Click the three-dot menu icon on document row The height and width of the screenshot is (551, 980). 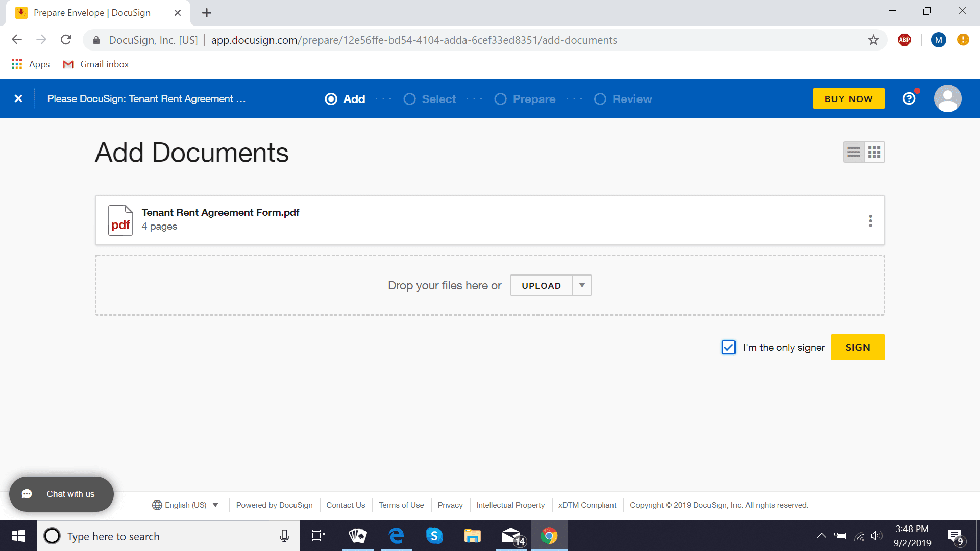(x=870, y=221)
